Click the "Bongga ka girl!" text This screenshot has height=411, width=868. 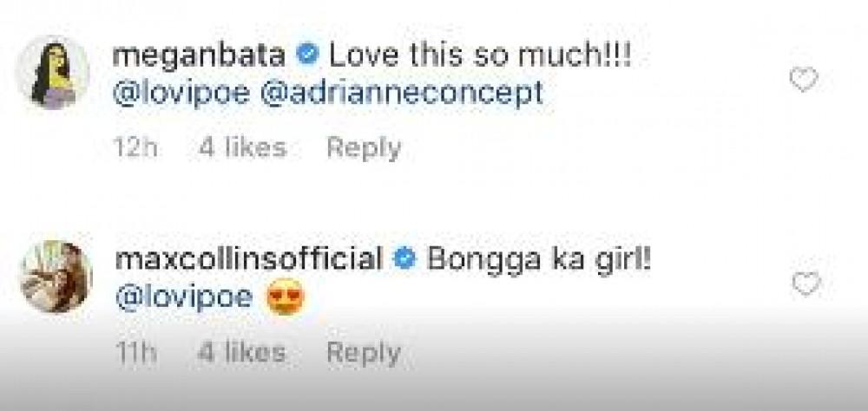(x=538, y=258)
